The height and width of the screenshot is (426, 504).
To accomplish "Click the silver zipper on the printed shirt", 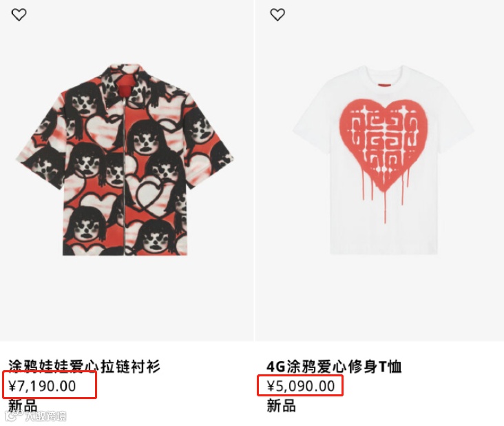I will click(124, 175).
